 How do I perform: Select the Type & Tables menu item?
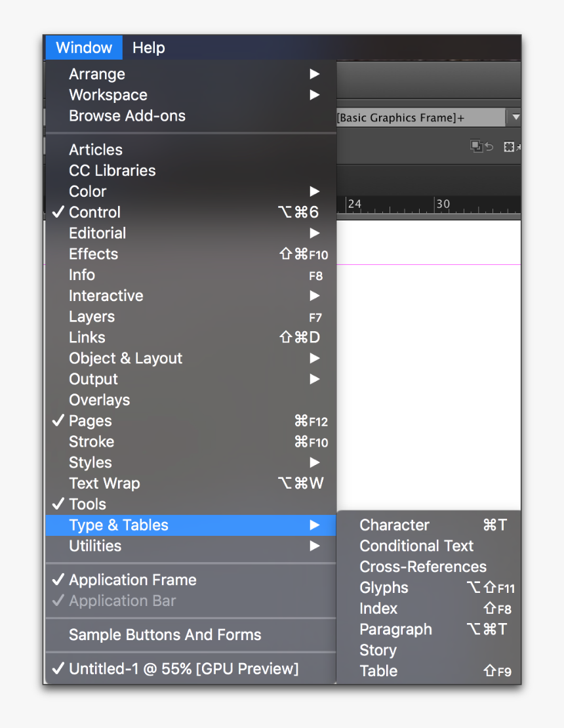coord(191,525)
